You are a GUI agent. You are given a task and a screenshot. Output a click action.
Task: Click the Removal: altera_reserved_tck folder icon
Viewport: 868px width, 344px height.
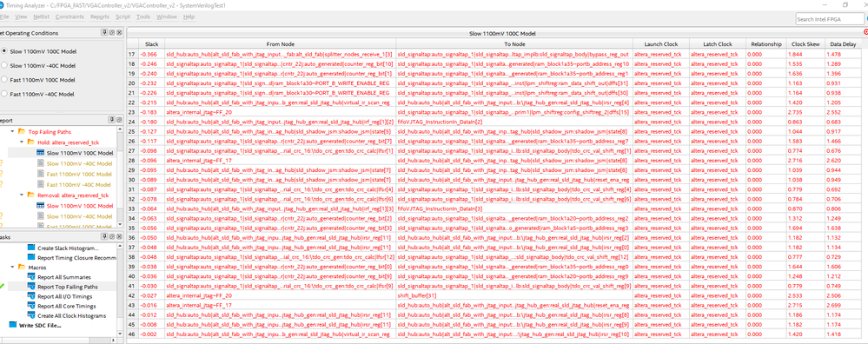(31, 195)
